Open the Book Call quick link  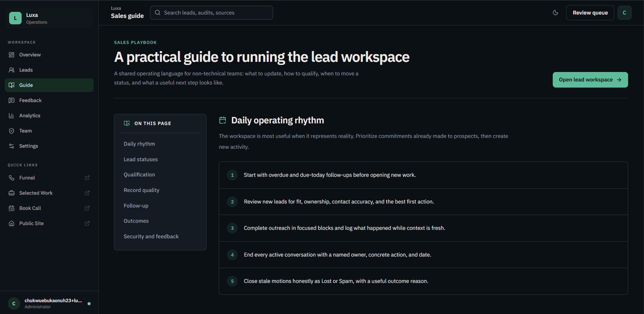click(x=49, y=208)
